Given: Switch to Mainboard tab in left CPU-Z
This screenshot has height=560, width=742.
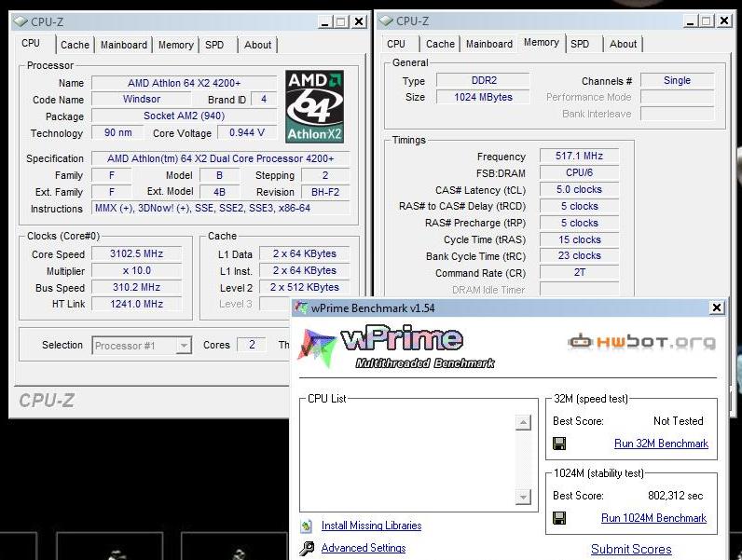Looking at the screenshot, I should [x=123, y=45].
